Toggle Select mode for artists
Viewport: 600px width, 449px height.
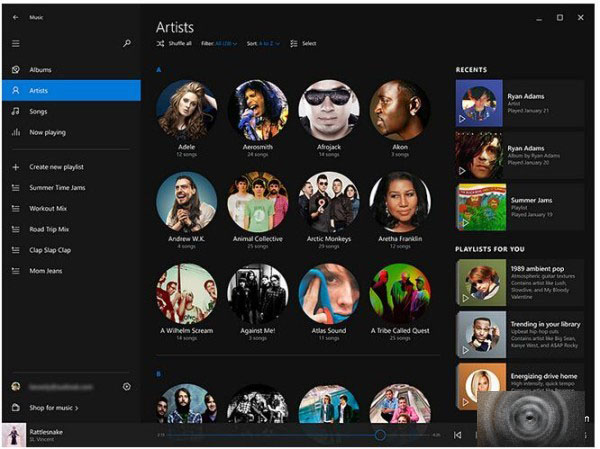(294, 44)
